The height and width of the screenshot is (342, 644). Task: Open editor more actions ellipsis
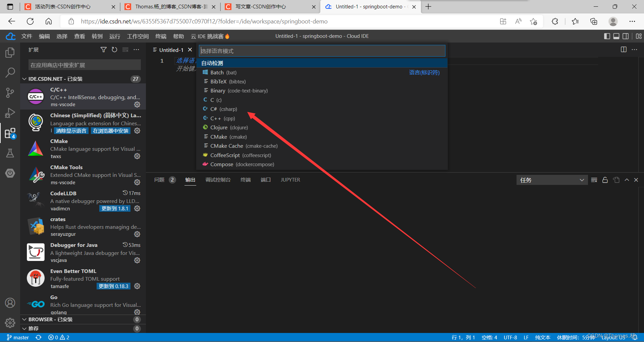[x=634, y=50]
